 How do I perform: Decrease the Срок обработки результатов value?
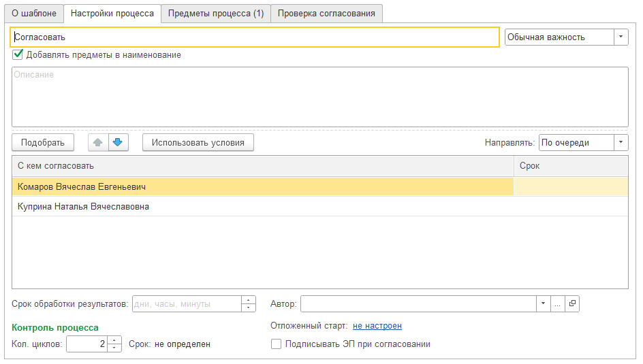coord(249,308)
